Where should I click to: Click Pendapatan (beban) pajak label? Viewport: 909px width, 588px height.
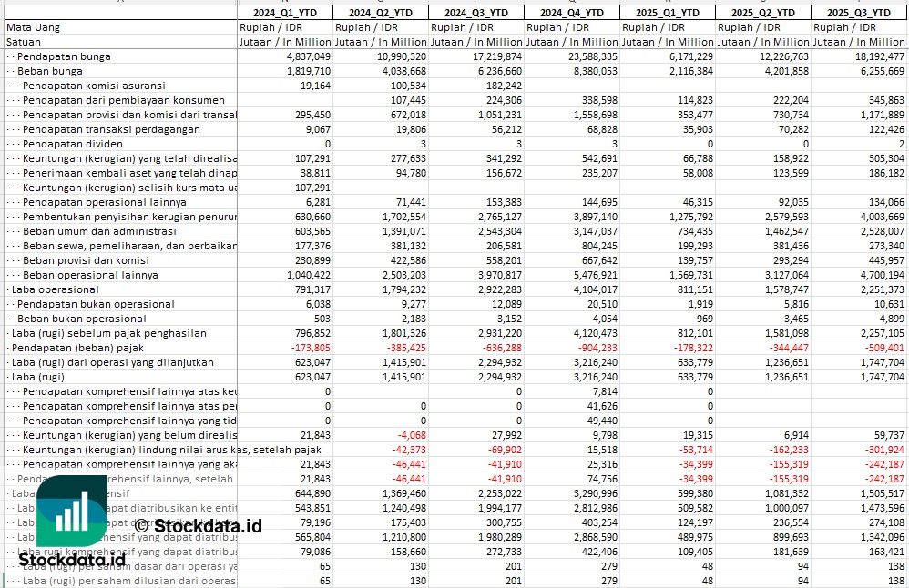click(77, 348)
